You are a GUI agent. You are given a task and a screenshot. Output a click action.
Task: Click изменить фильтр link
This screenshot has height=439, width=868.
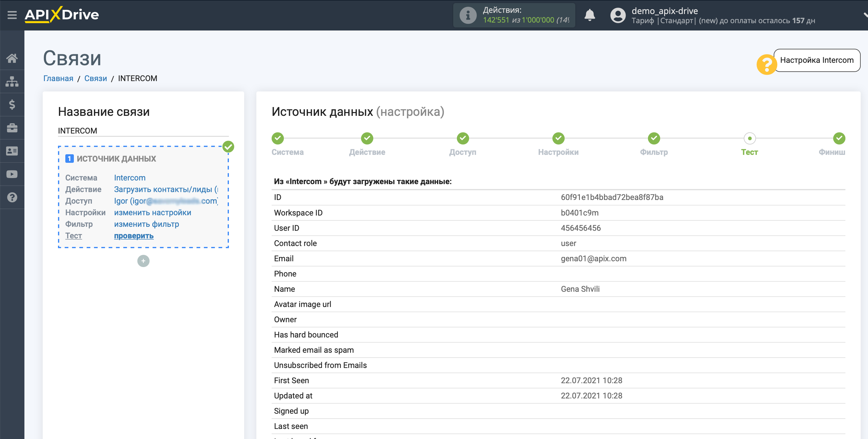[x=146, y=224]
